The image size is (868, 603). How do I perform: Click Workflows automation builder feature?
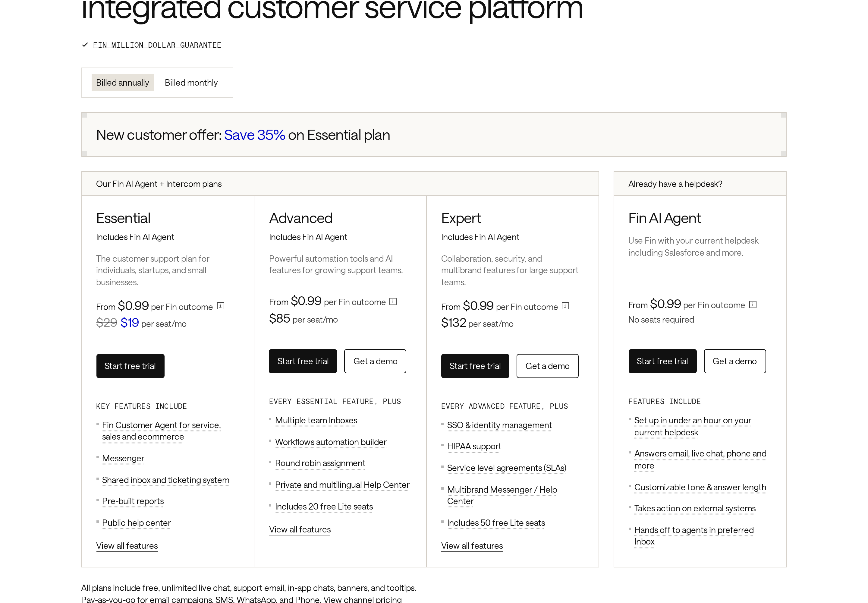tap(331, 442)
